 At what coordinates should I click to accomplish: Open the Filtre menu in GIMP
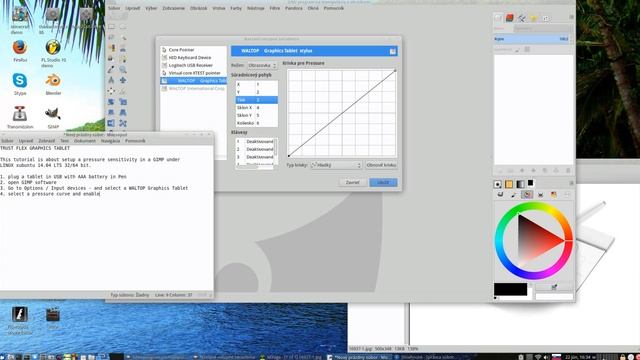pos(275,8)
